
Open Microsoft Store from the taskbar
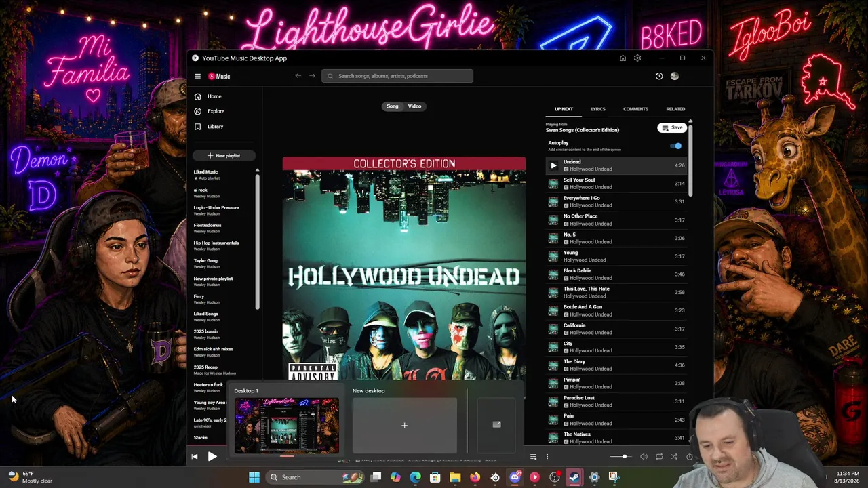click(x=435, y=477)
